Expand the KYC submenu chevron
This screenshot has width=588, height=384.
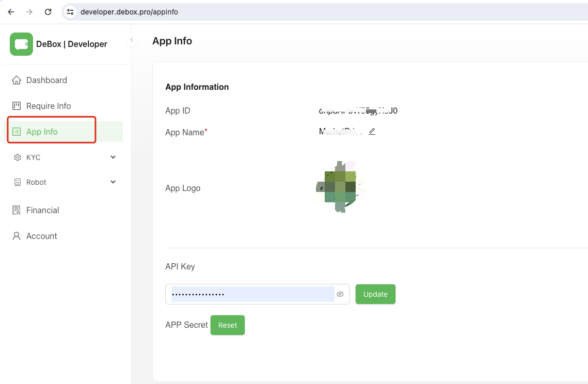(x=113, y=157)
